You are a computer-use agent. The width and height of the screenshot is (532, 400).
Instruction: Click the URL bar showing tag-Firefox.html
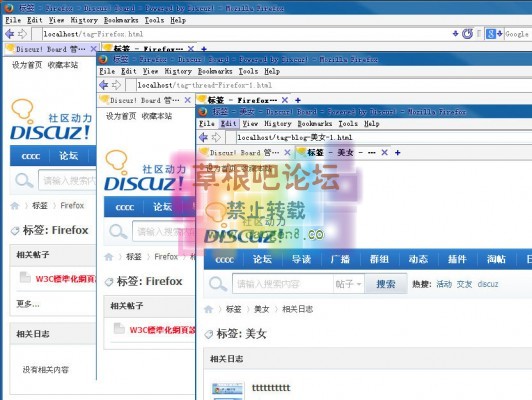246,34
